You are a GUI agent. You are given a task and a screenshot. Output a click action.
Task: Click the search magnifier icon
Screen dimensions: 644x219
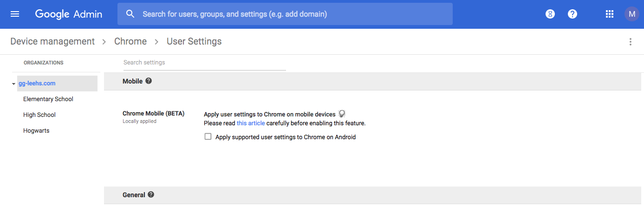pyautogui.click(x=130, y=14)
